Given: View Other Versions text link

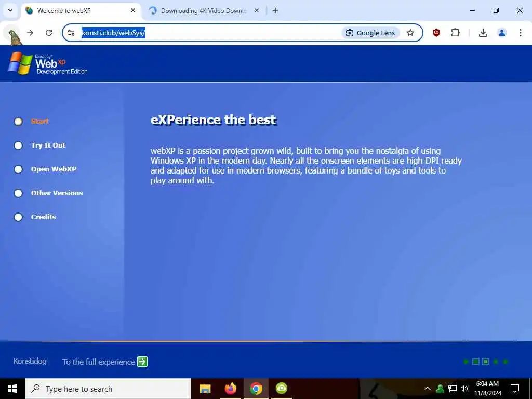Looking at the screenshot, I should coord(57,193).
